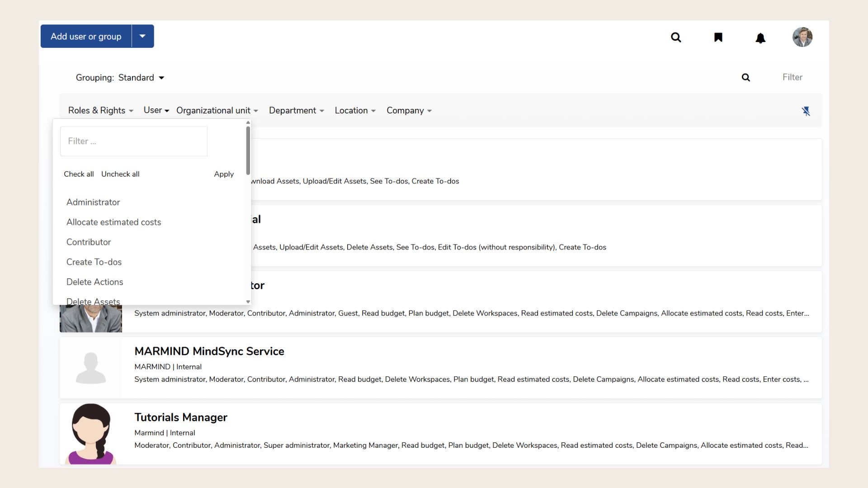Toggle the unpin filter bar icon
The width and height of the screenshot is (868, 488).
click(806, 111)
